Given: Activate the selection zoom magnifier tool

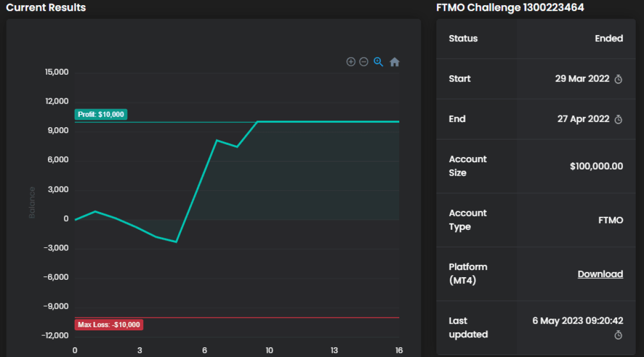Looking at the screenshot, I should [x=379, y=62].
